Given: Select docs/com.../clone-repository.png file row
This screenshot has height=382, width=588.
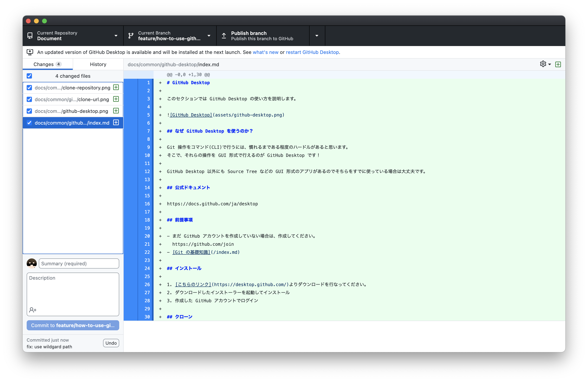Looking at the screenshot, I should coord(73,88).
